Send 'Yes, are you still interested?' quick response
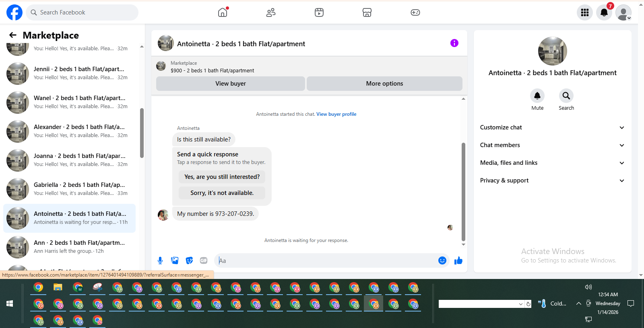 point(222,177)
